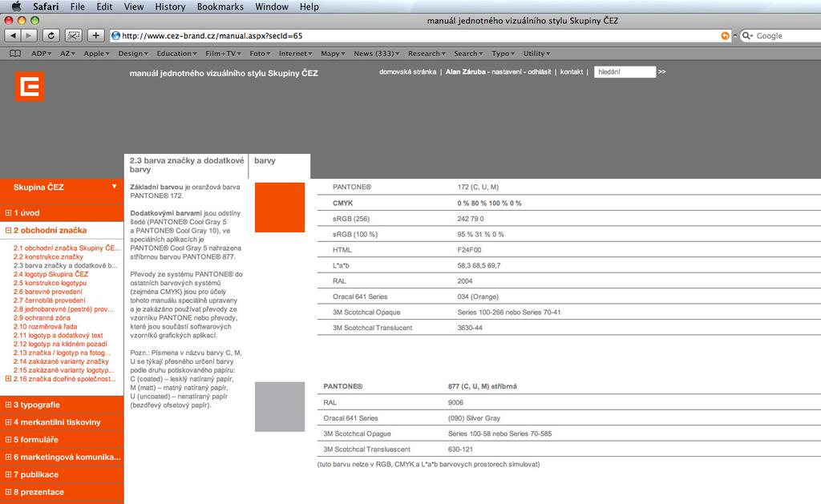Open the Bookmarks menu

click(220, 6)
